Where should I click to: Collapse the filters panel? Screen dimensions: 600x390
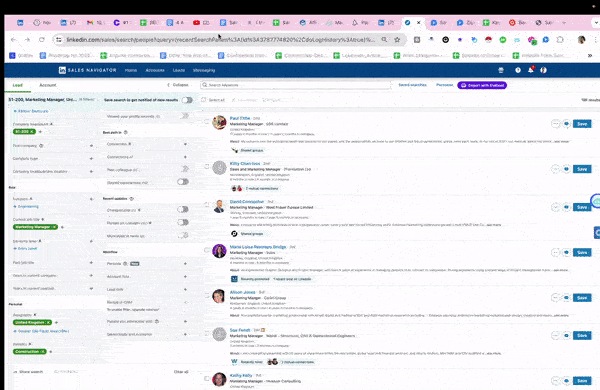point(178,85)
